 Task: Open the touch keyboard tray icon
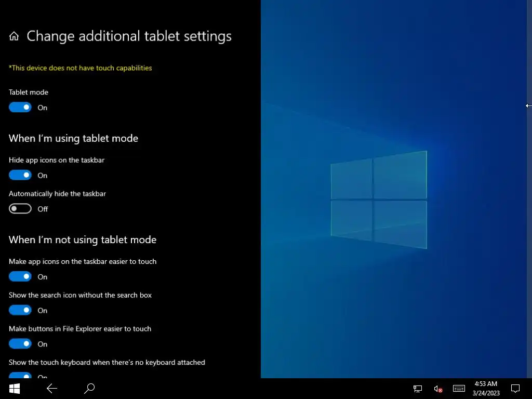459,389
